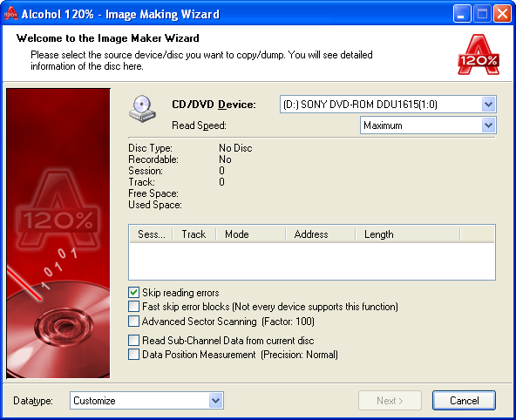Minimize the Image Making Wizard window
The height and width of the screenshot is (420, 516).
[462, 14]
